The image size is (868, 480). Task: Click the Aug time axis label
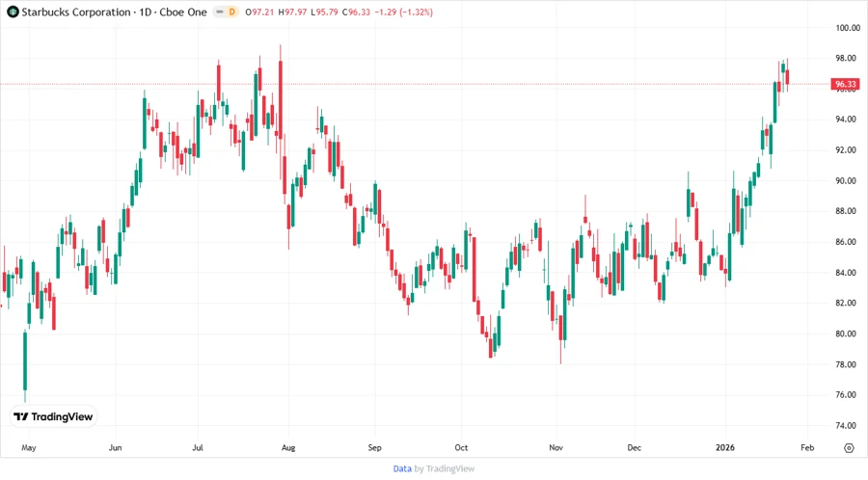288,447
